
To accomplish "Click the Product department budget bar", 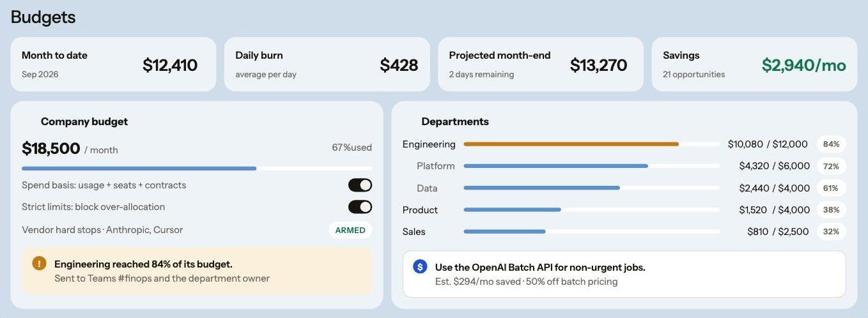I will tap(591, 209).
